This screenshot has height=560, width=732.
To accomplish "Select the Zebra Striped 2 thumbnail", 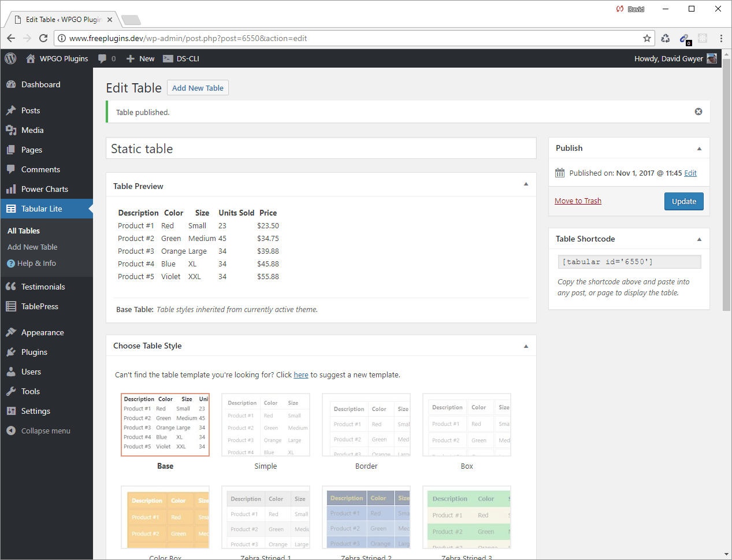I will [366, 517].
